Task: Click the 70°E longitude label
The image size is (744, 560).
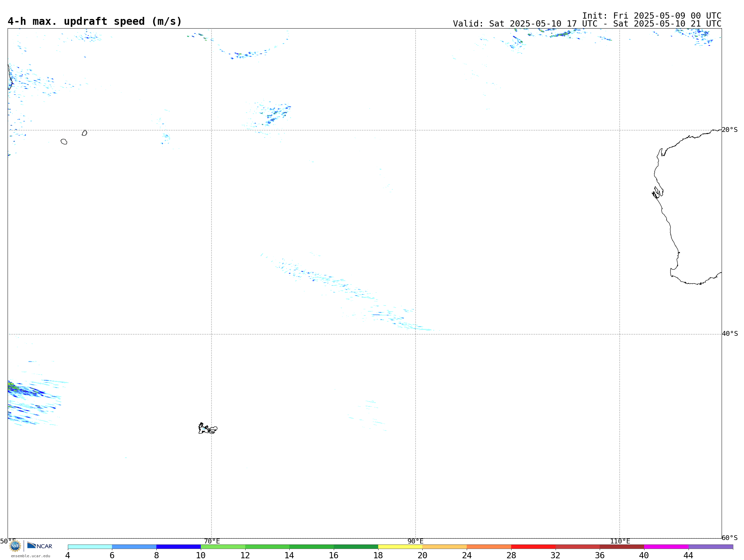Action: click(x=212, y=541)
